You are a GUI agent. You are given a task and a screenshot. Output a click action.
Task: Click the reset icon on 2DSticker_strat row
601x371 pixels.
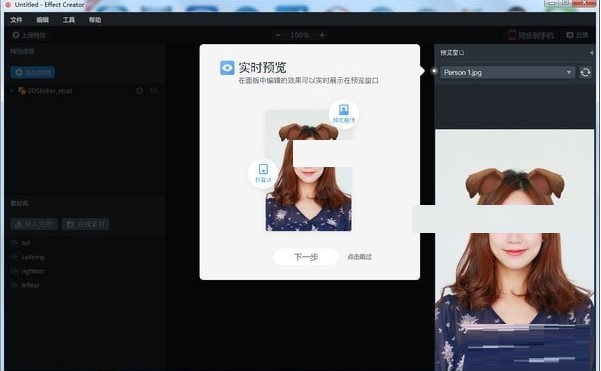(x=140, y=91)
